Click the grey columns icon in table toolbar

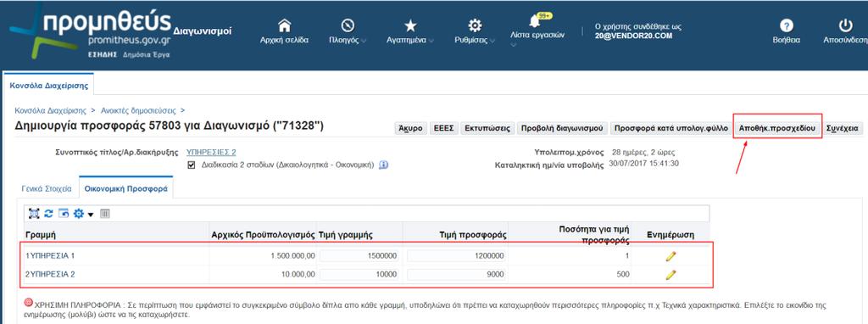click(x=105, y=213)
